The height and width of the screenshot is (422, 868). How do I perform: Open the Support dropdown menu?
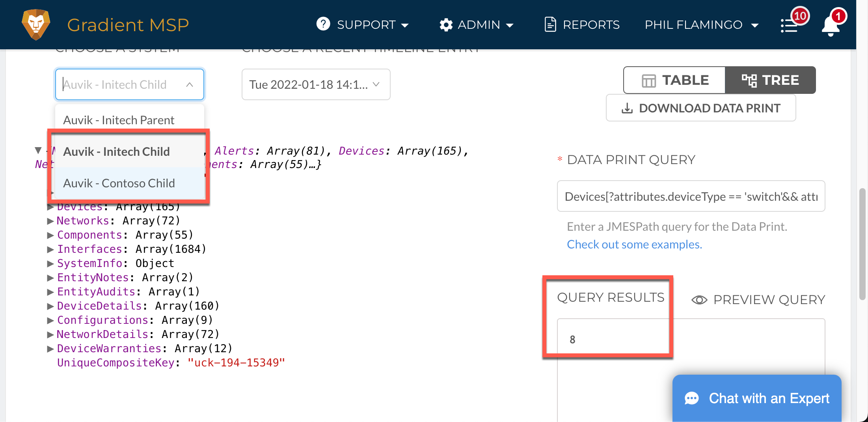pos(362,25)
